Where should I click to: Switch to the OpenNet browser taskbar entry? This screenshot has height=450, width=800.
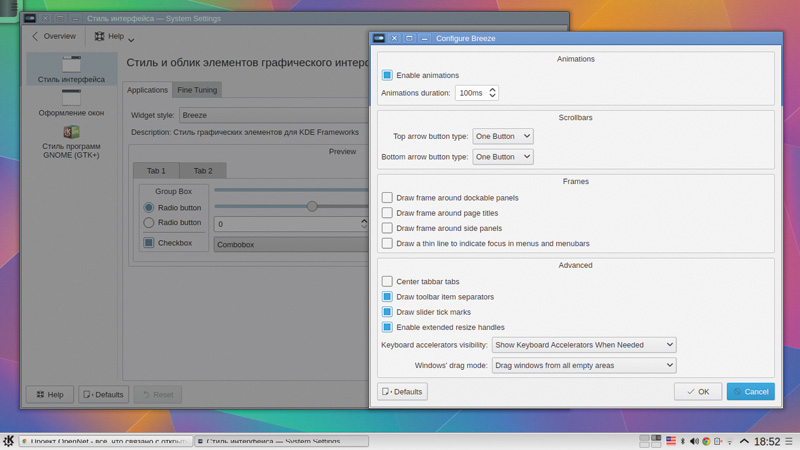click(x=106, y=441)
